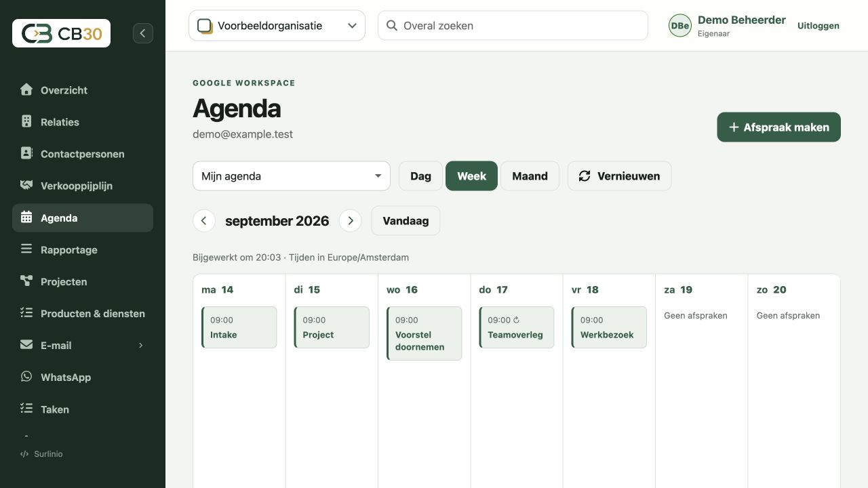Open the Surlinio footer link

(41, 453)
